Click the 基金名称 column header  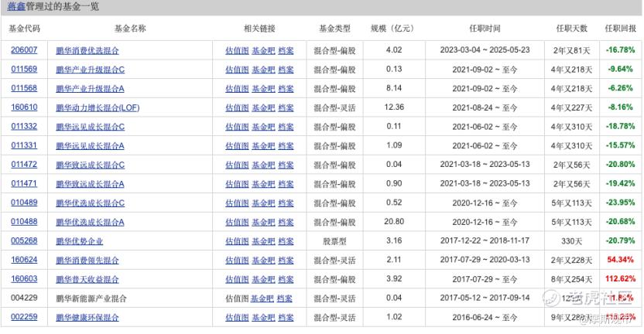[130, 29]
